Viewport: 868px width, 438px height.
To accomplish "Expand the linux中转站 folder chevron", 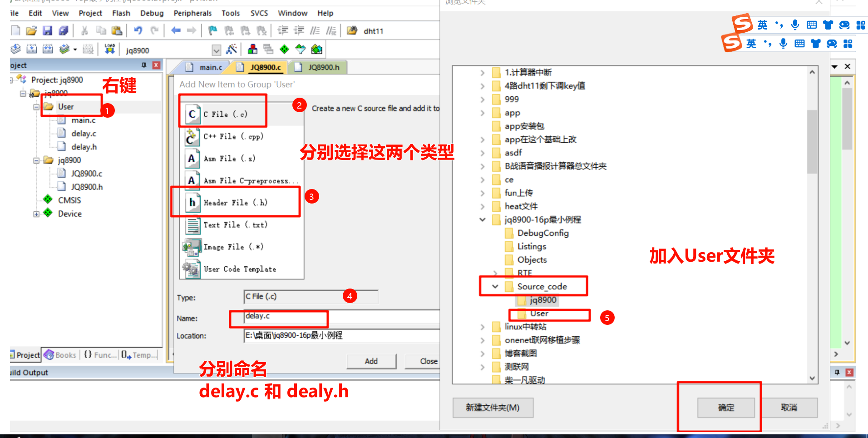I will 483,327.
